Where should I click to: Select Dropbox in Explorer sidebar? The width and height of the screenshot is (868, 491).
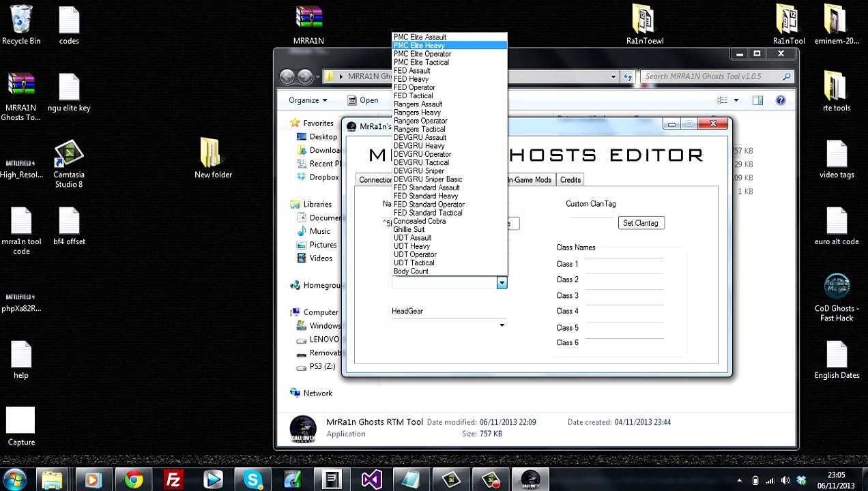tap(318, 177)
